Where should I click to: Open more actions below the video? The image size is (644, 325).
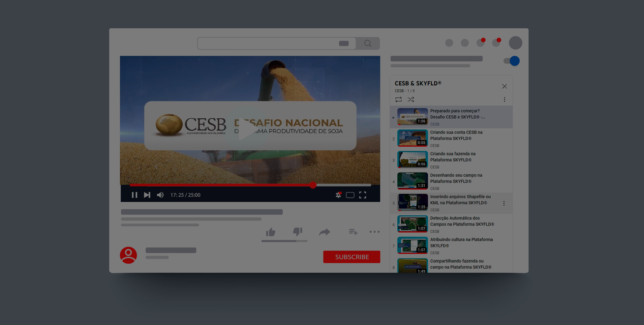click(x=374, y=232)
